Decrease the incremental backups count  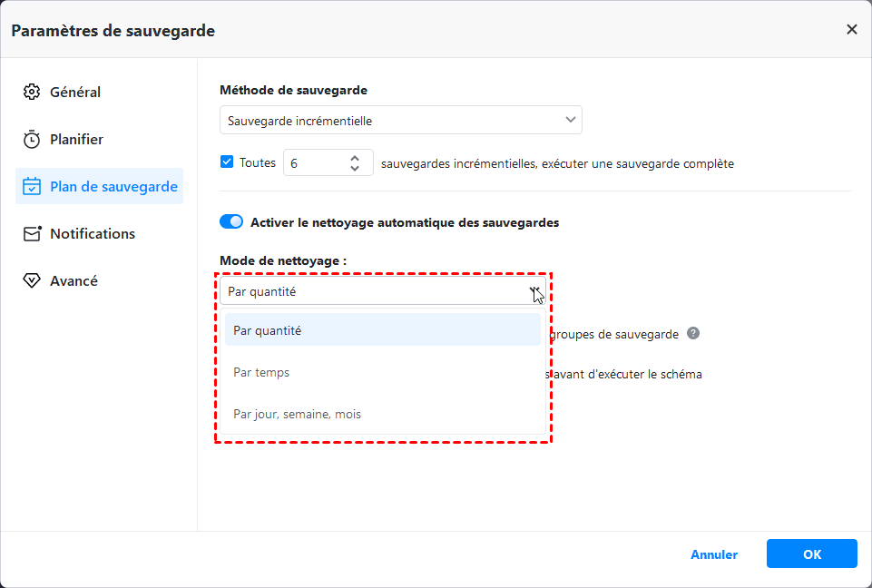click(x=355, y=169)
